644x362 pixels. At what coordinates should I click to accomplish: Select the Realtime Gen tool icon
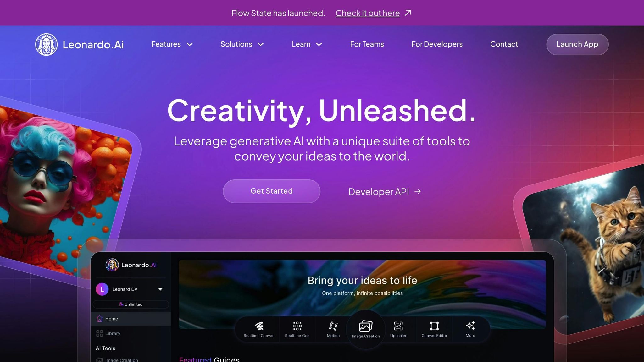(297, 326)
